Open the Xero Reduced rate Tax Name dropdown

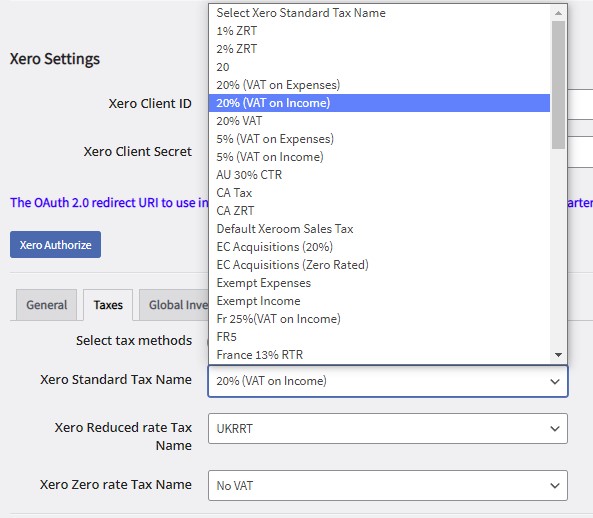pos(388,429)
